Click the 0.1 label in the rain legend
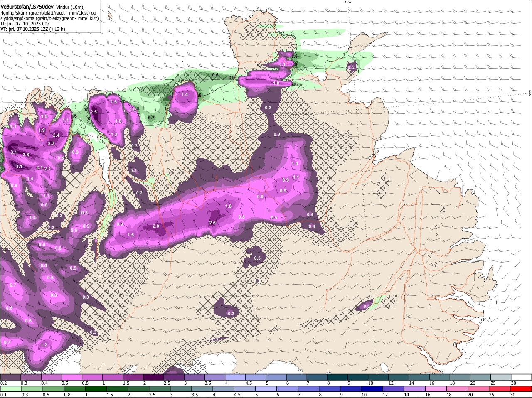 [3, 395]
